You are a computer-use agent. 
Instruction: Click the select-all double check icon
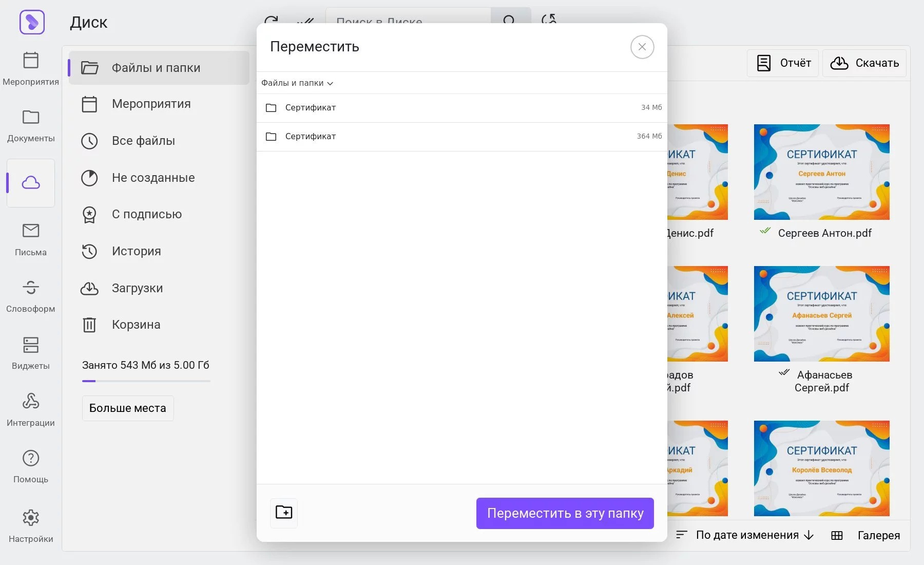tap(305, 21)
